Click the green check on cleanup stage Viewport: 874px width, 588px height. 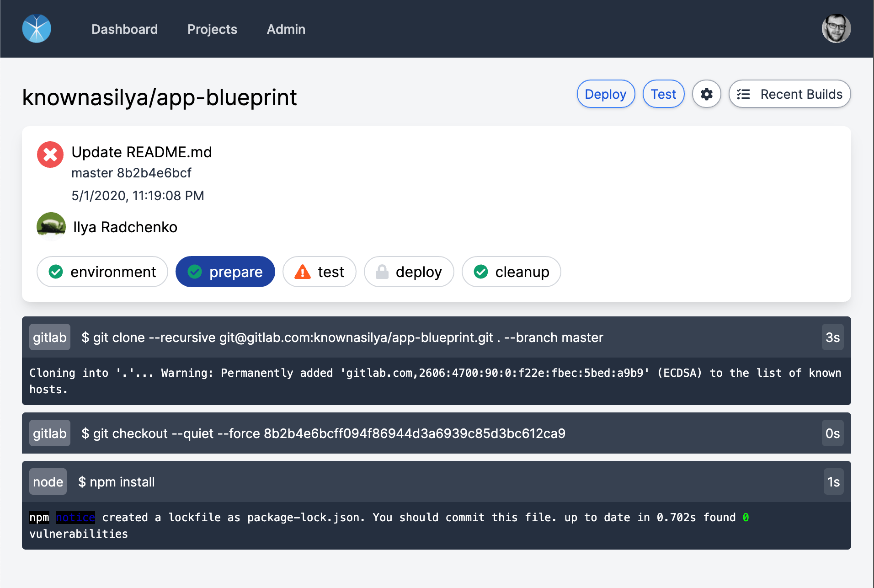pos(481,272)
